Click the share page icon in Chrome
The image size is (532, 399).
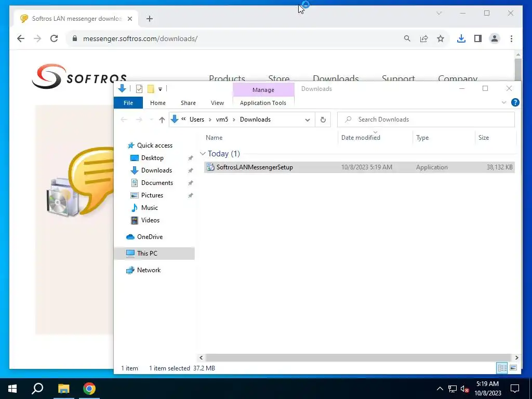pos(424,38)
